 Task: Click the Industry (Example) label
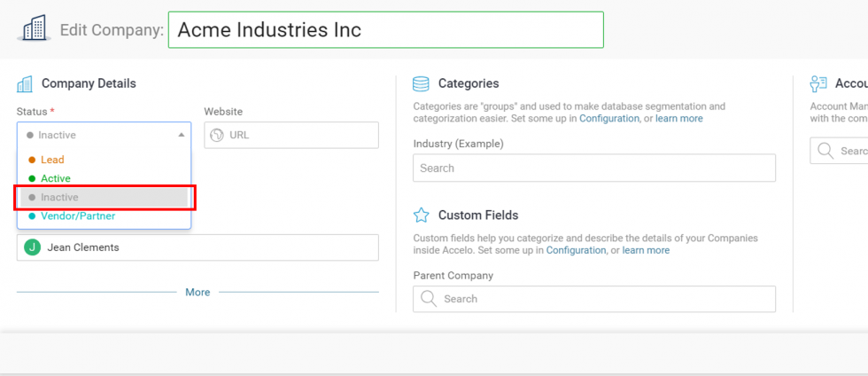[459, 145]
